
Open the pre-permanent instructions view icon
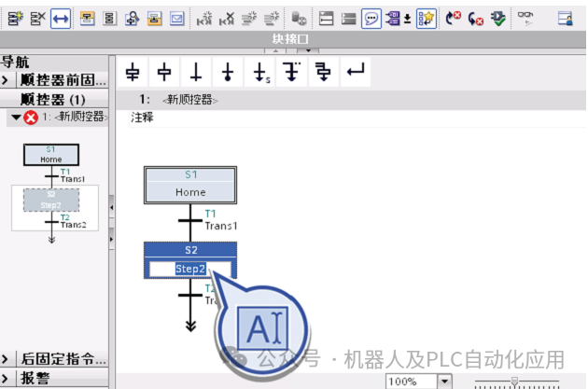pyautogui.click(x=87, y=19)
